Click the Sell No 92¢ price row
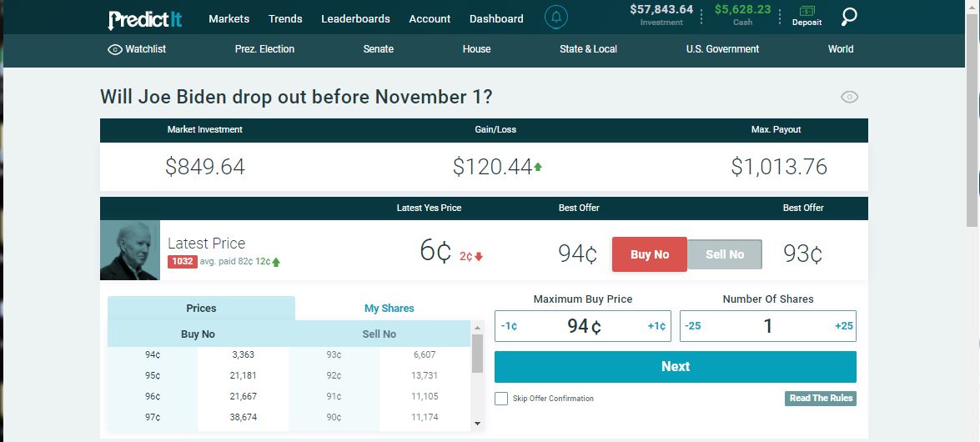Image resolution: width=980 pixels, height=442 pixels. 379,376
